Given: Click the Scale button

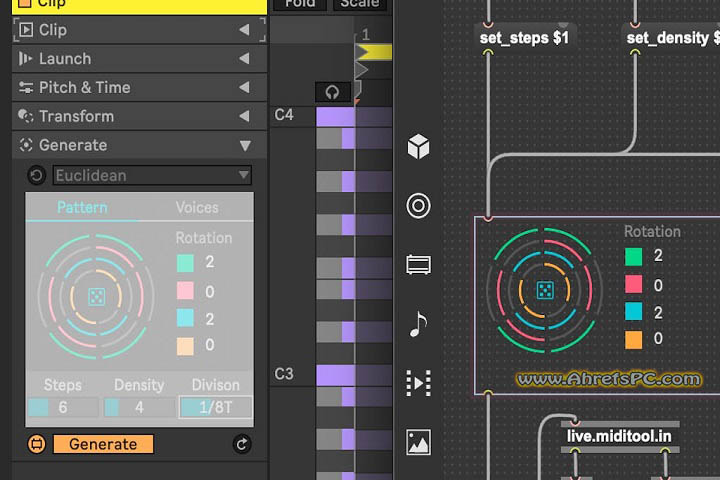Looking at the screenshot, I should point(360,4).
